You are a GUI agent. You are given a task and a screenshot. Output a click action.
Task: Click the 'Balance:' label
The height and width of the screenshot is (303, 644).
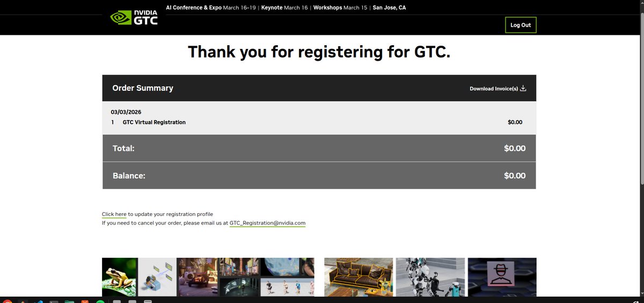[x=129, y=176]
